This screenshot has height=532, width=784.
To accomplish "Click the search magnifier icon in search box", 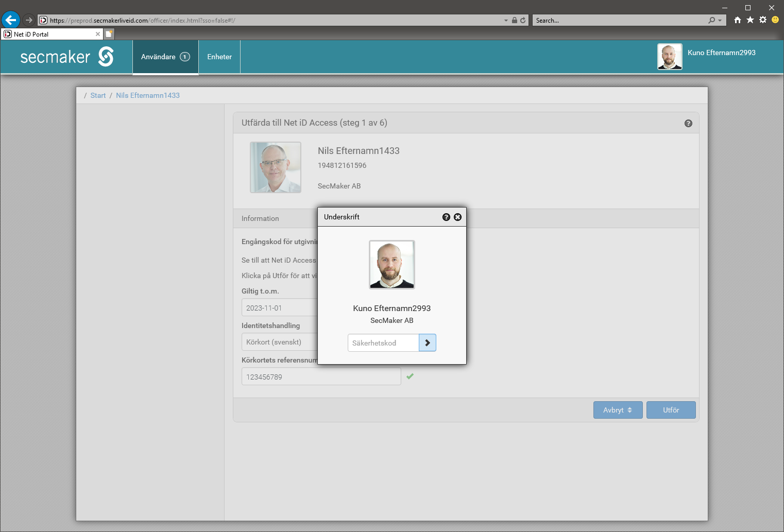I will click(x=711, y=21).
